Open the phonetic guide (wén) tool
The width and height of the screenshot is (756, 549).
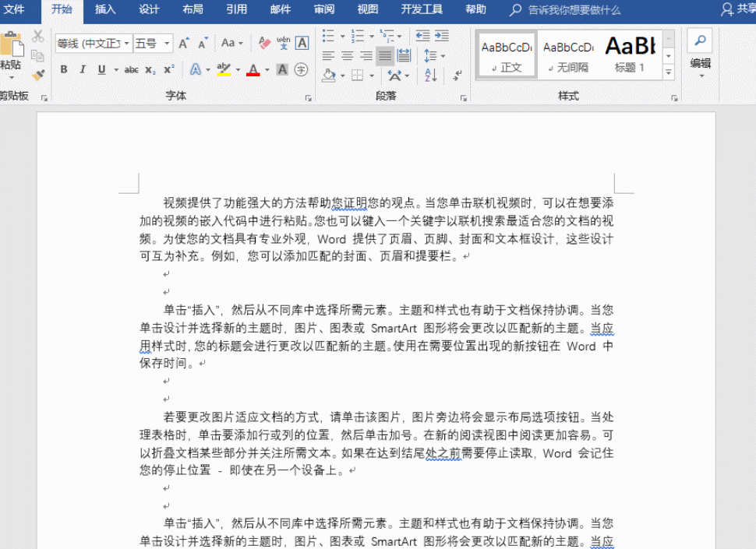284,43
